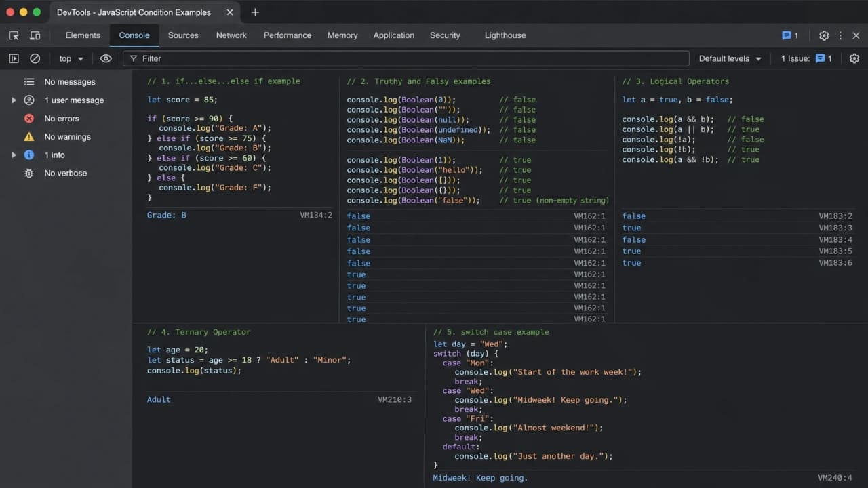Viewport: 868px width, 488px height.
Task: Open the issue badge next to 1 Issue
Action: (x=824, y=58)
